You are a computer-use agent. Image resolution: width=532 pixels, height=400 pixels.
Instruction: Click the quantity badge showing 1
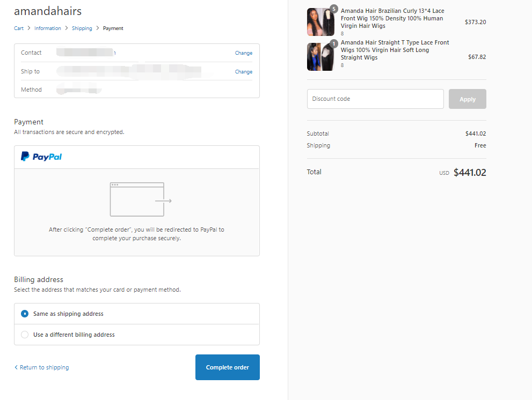coord(334,43)
